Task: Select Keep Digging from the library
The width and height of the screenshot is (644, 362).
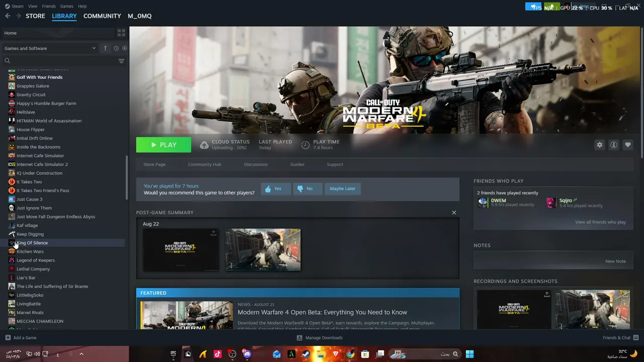Action: (30, 234)
